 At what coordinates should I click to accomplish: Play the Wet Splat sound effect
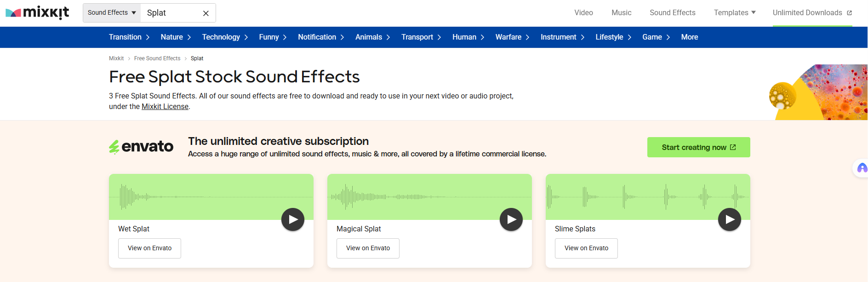pyautogui.click(x=293, y=220)
